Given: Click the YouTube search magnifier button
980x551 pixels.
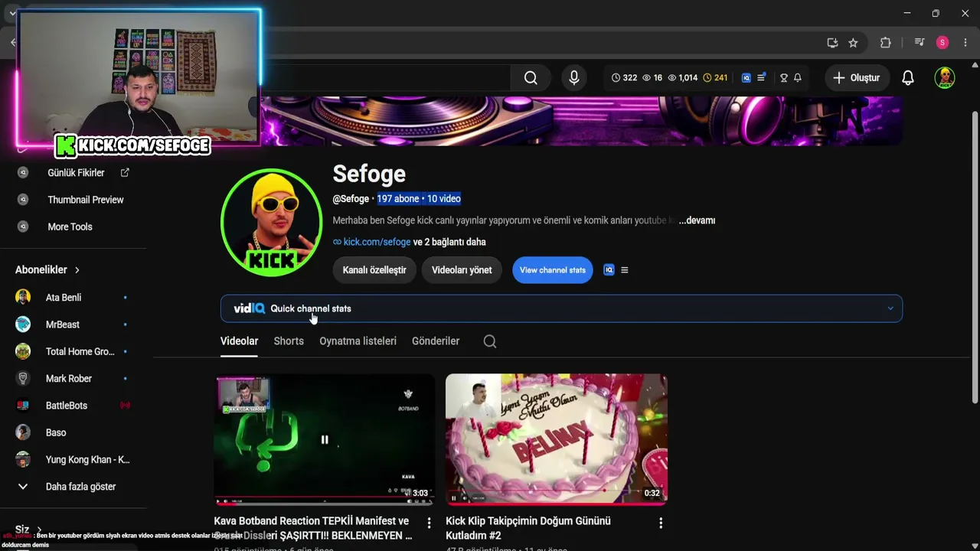Looking at the screenshot, I should pos(531,77).
